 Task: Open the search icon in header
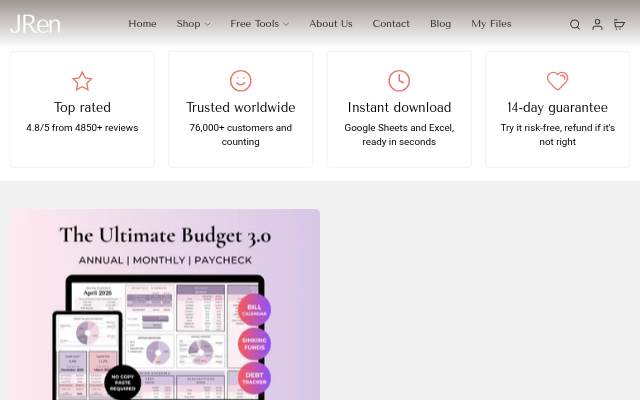point(575,24)
